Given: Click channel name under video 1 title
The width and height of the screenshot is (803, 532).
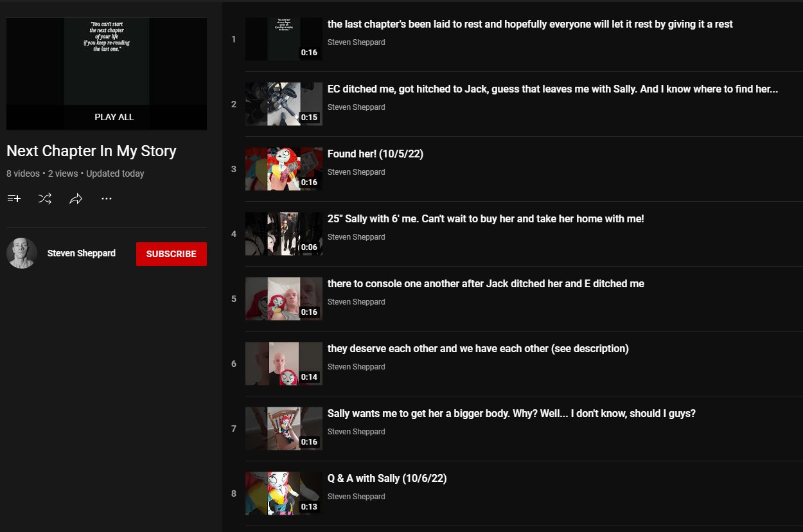Looking at the screenshot, I should click(356, 42).
